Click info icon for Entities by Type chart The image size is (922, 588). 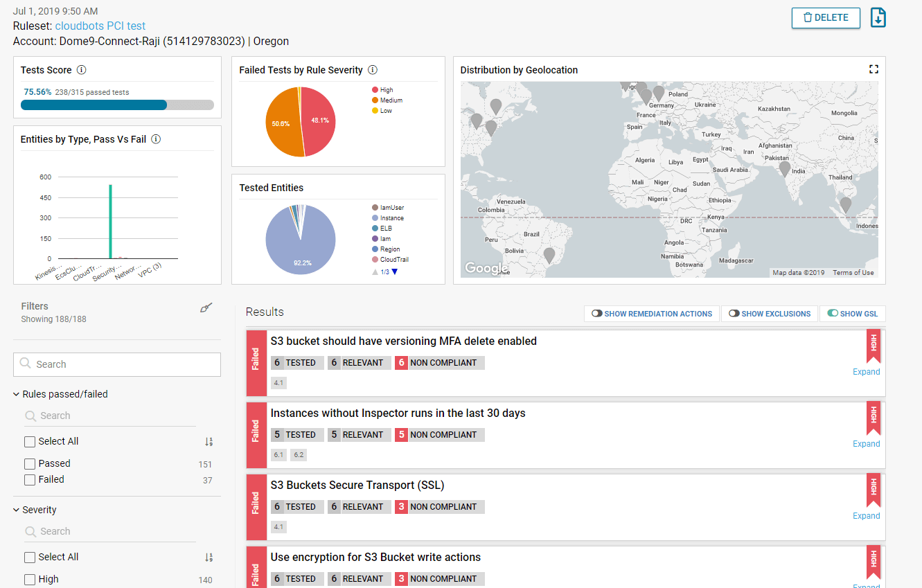[x=156, y=139]
